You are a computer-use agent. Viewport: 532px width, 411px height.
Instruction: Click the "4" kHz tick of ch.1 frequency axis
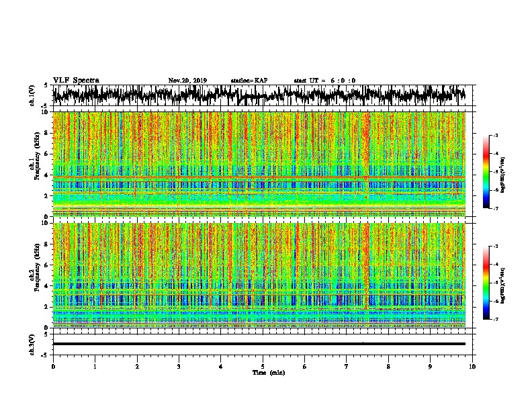[x=46, y=175]
